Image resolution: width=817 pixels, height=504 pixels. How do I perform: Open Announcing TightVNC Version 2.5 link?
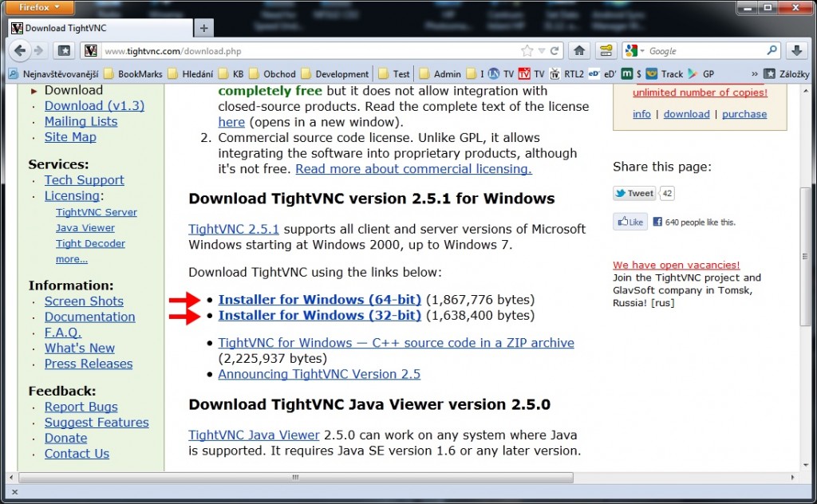pos(319,374)
